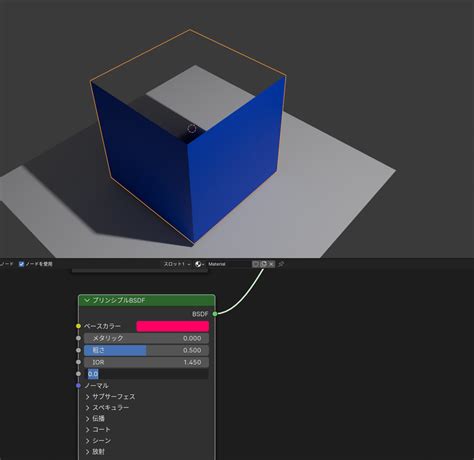Open the material browse sphere icon
The width and height of the screenshot is (474, 460).
(199, 264)
